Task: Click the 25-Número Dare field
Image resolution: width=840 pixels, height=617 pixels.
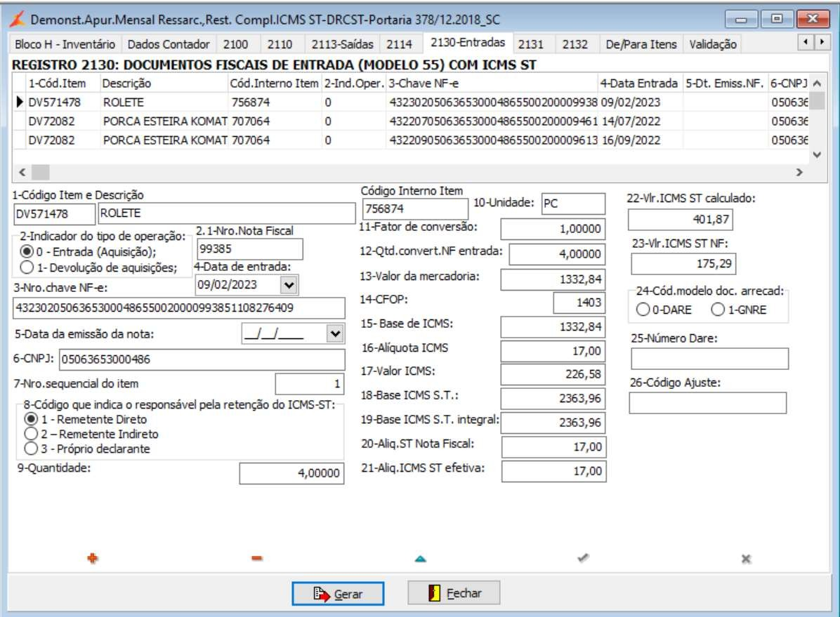Action: point(709,359)
